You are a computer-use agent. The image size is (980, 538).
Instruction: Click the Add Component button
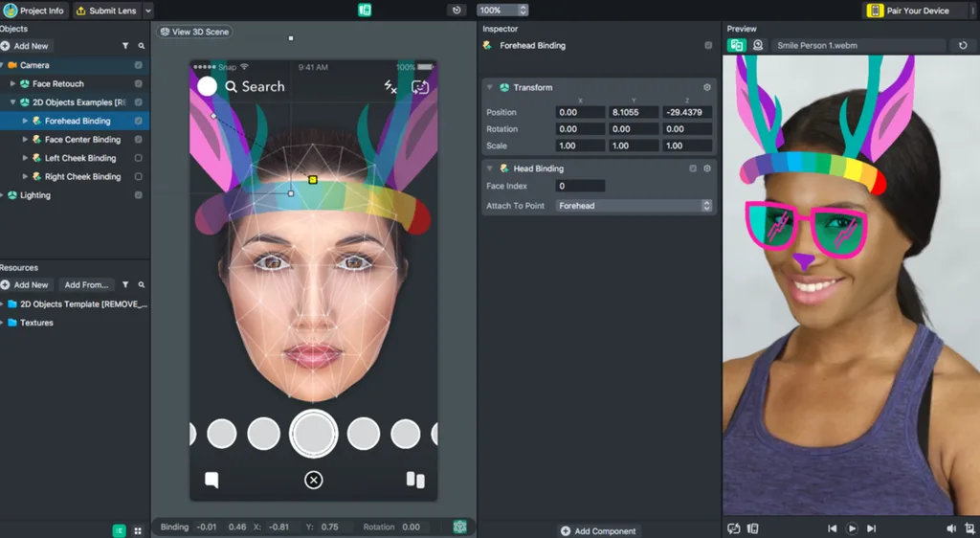[x=598, y=530]
